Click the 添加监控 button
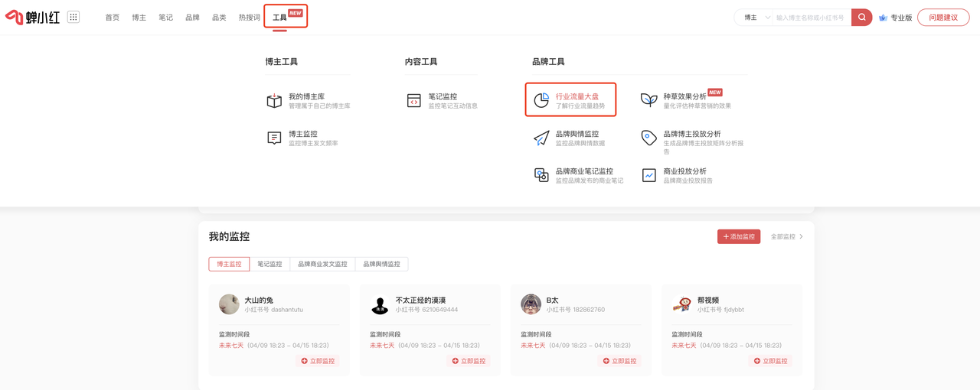This screenshot has width=980, height=390. [x=739, y=236]
